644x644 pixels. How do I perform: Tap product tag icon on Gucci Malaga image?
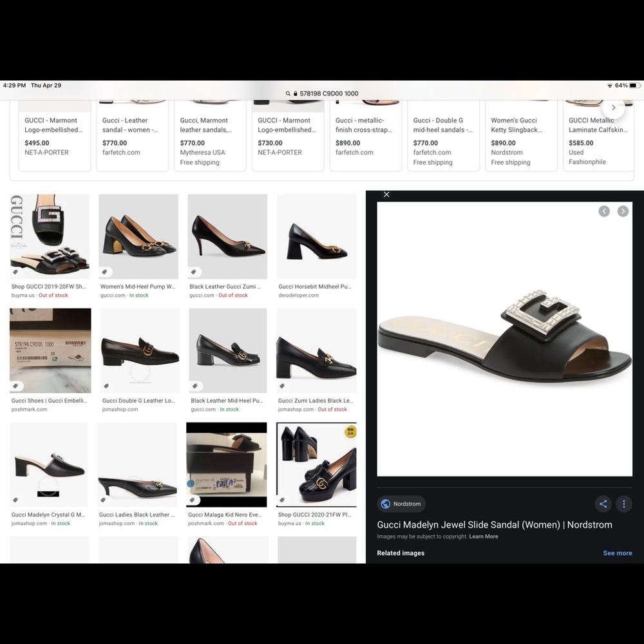pos(193,500)
